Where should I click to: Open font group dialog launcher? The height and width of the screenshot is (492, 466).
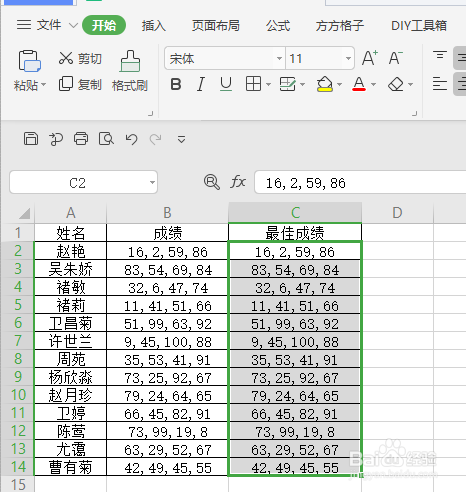(415, 114)
